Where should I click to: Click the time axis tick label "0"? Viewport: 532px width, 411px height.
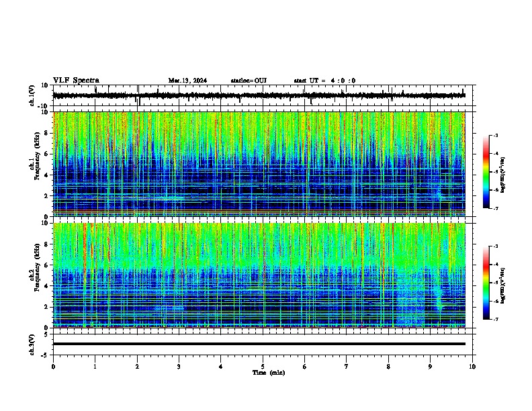pyautogui.click(x=53, y=367)
